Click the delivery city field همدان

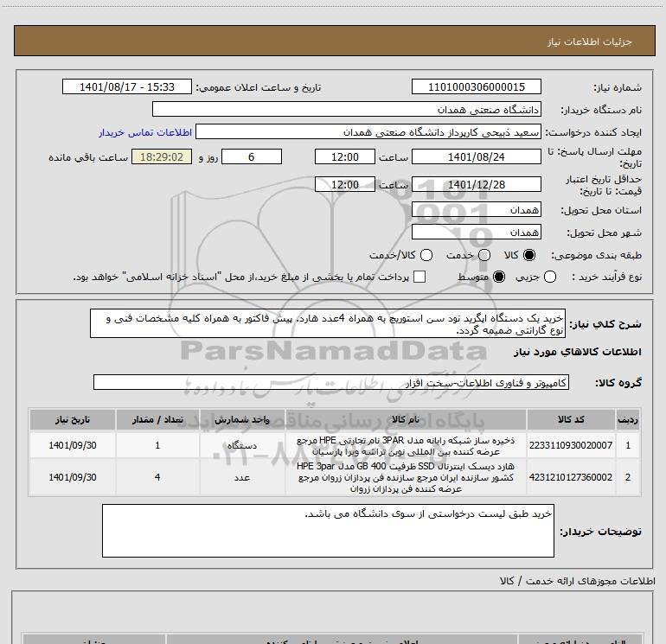(476, 232)
